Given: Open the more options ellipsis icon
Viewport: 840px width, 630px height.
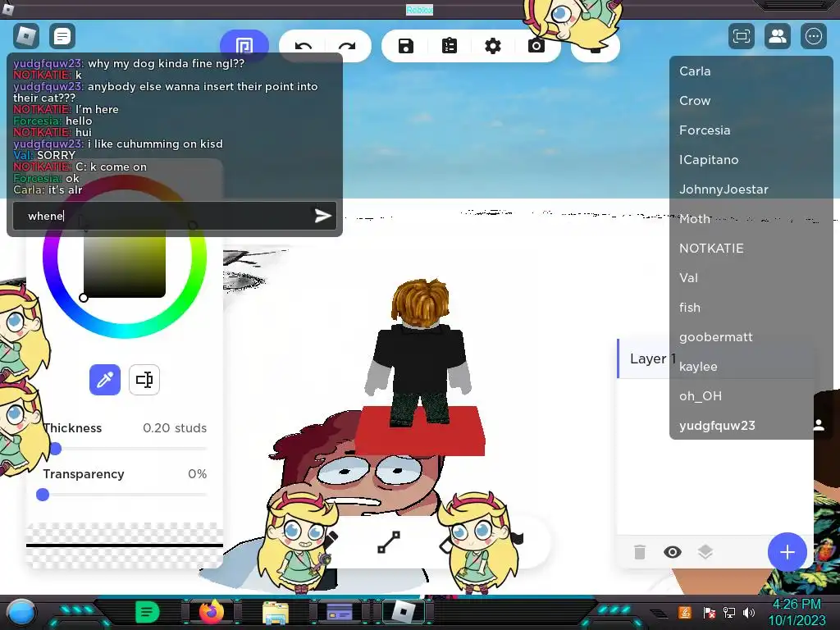Looking at the screenshot, I should coord(813,36).
